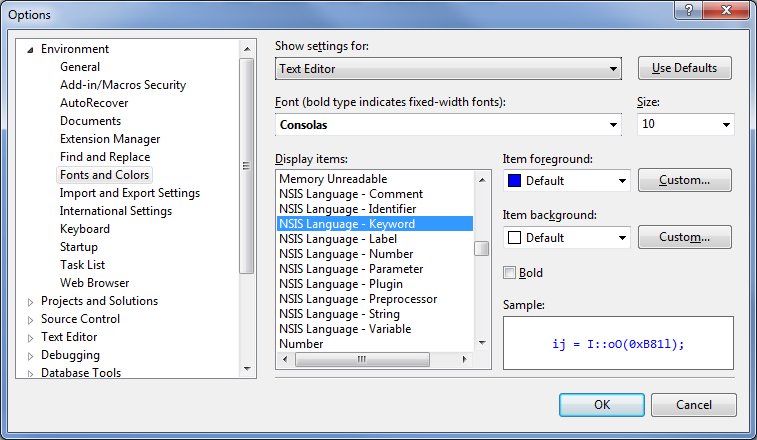757x440 pixels.
Task: Open Extension Manager settings page
Action: click(x=110, y=139)
